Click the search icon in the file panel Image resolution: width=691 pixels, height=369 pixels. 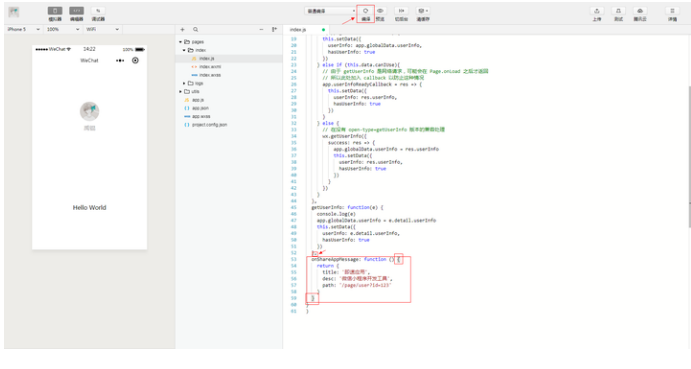tap(195, 30)
